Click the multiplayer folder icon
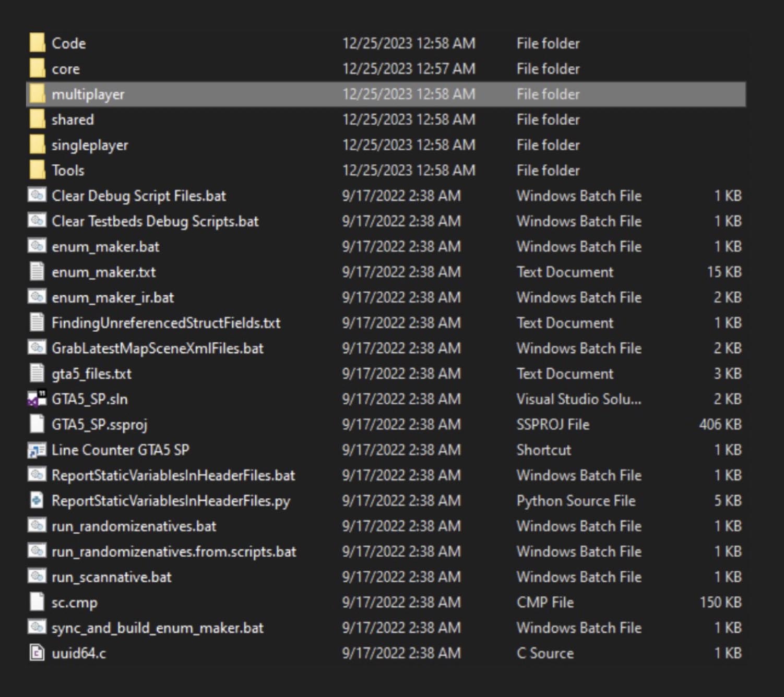This screenshot has width=784, height=697. pos(37,94)
